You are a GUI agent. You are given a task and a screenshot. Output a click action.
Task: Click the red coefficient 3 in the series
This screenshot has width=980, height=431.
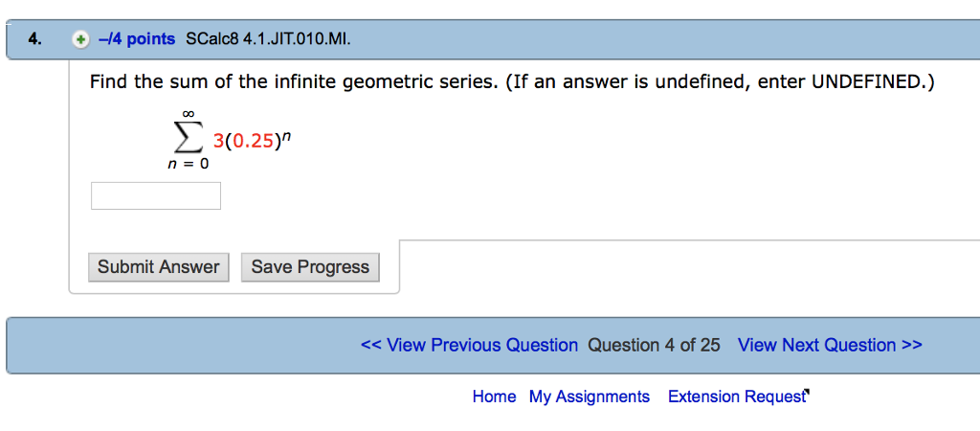pos(218,142)
